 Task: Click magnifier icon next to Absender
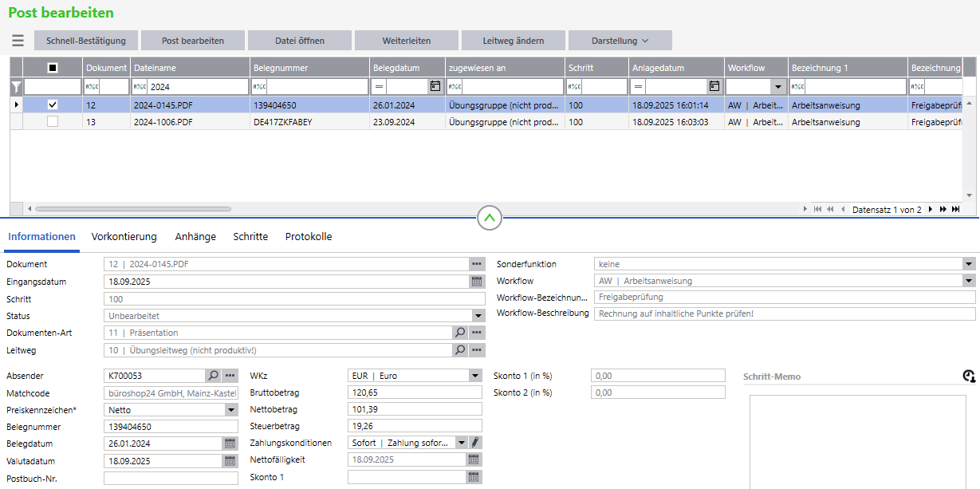coord(213,376)
